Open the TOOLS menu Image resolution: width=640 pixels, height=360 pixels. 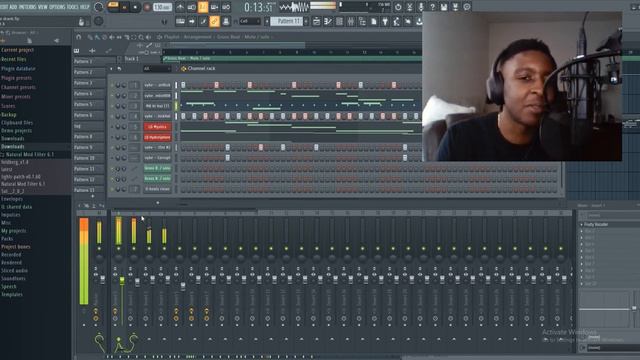point(72,7)
